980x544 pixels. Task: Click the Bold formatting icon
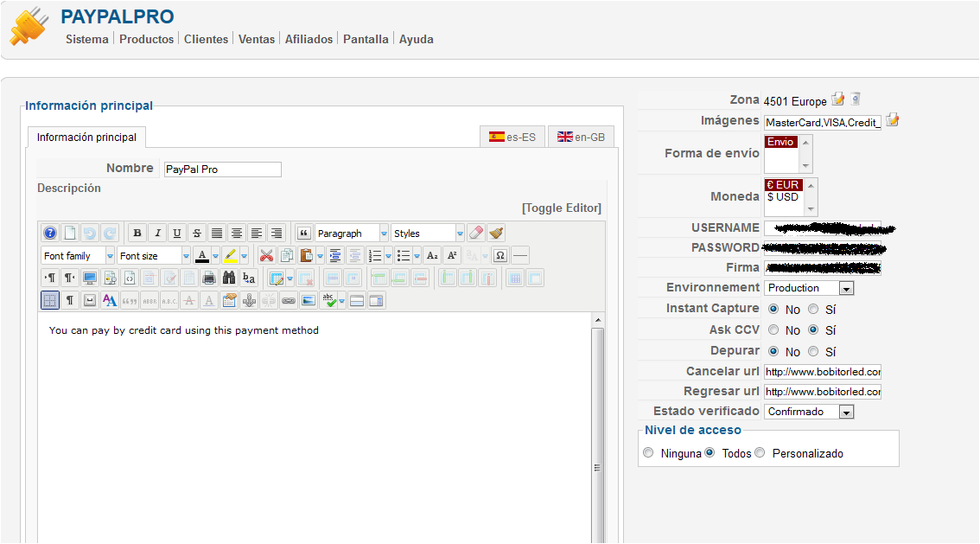pos(137,234)
